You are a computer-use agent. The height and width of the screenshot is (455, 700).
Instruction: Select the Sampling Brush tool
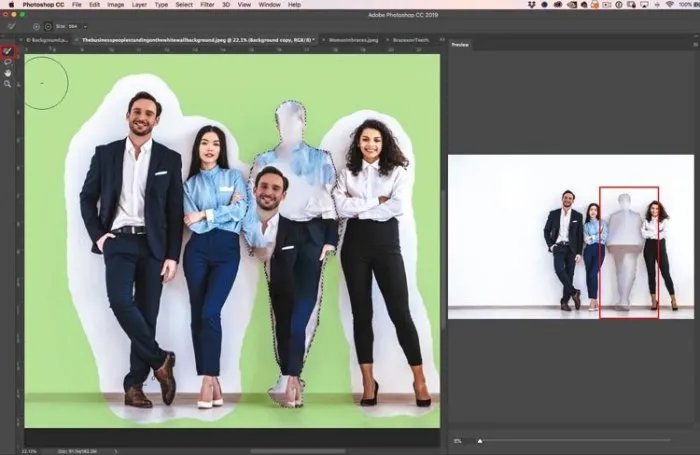pos(8,50)
